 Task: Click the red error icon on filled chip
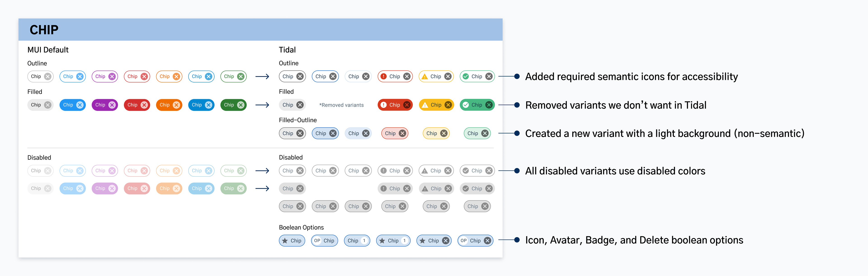[383, 105]
